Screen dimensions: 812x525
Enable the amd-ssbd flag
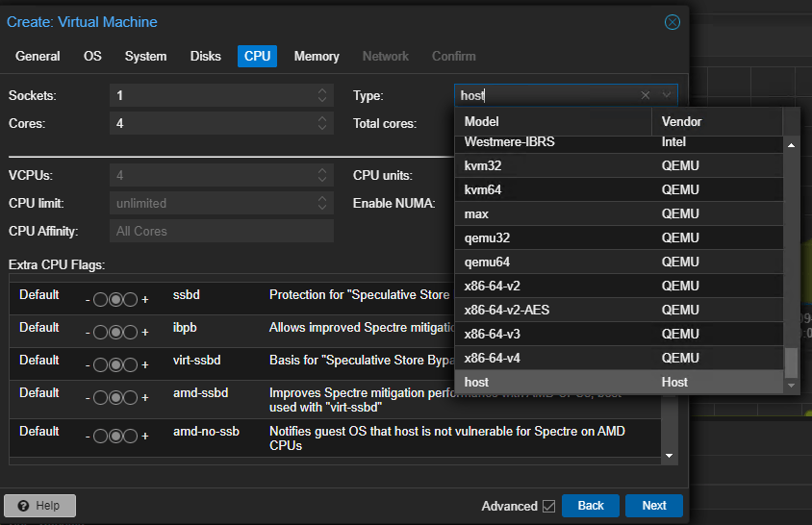[x=131, y=398]
